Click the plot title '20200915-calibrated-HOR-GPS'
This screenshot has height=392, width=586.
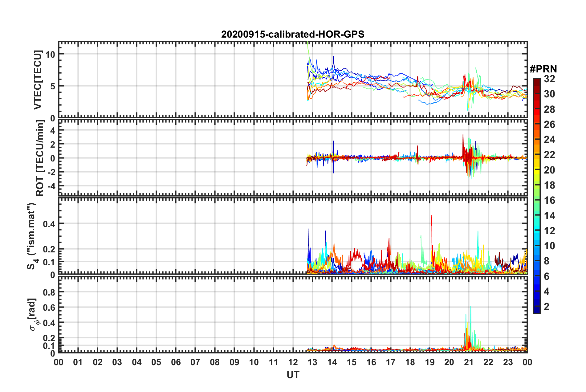(293, 34)
